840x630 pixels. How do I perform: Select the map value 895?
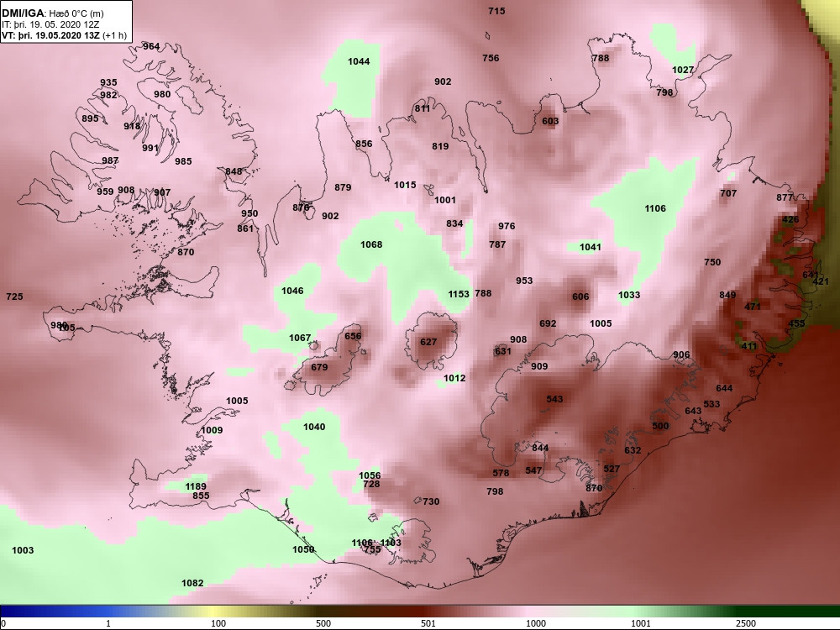pyautogui.click(x=90, y=118)
